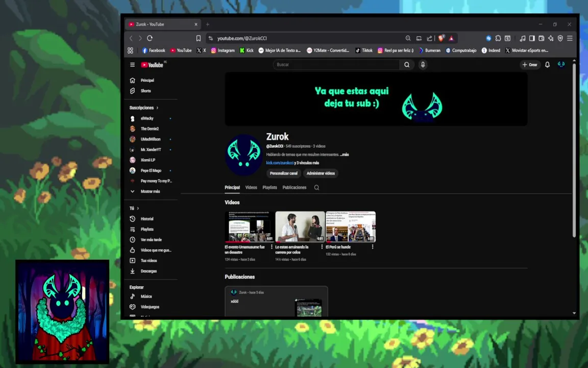Open the account avatar menu on YouTube

561,64
